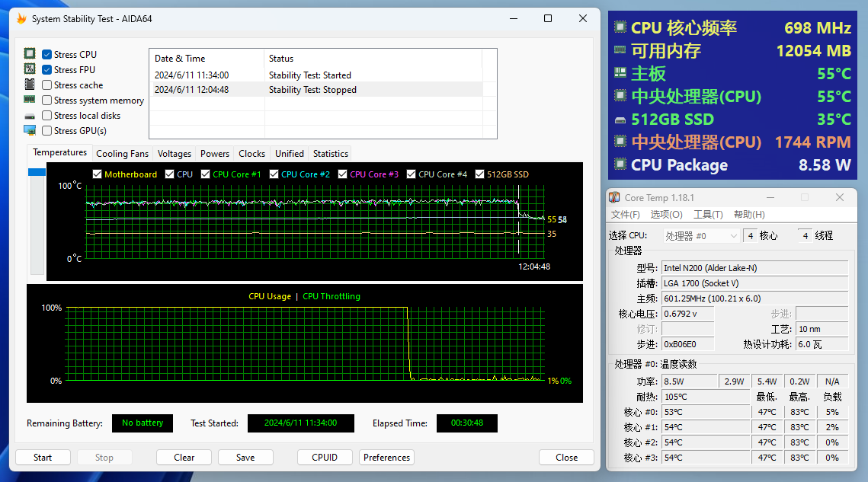This screenshot has width=868, height=482.
Task: Click the chip icon beside 中央处理器(CPU) 1744 RPM
Action: click(620, 141)
